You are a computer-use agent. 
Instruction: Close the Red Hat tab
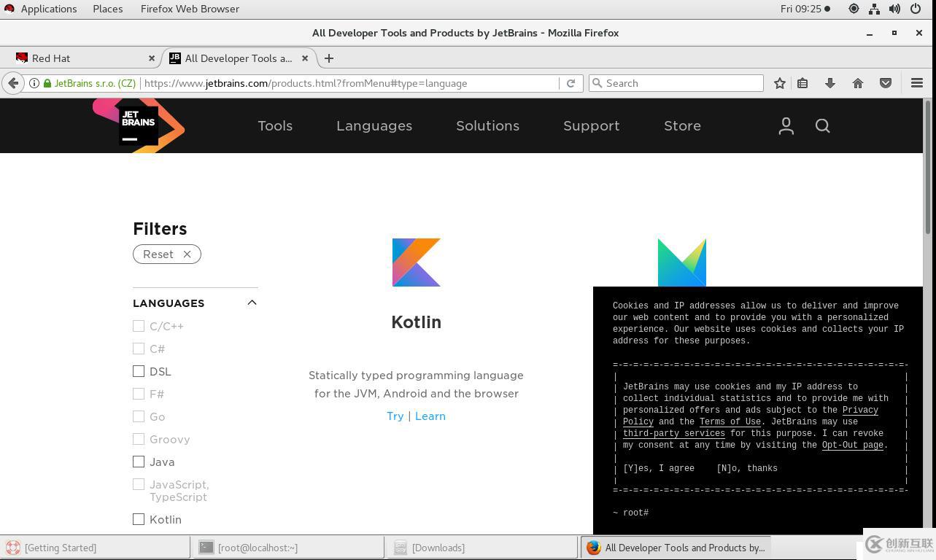point(152,58)
